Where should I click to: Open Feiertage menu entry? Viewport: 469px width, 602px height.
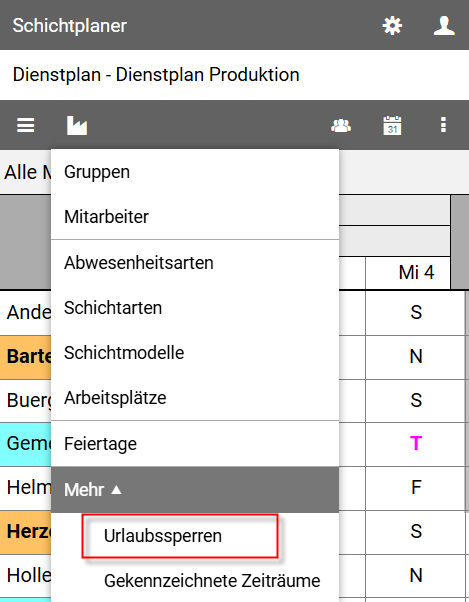click(195, 444)
